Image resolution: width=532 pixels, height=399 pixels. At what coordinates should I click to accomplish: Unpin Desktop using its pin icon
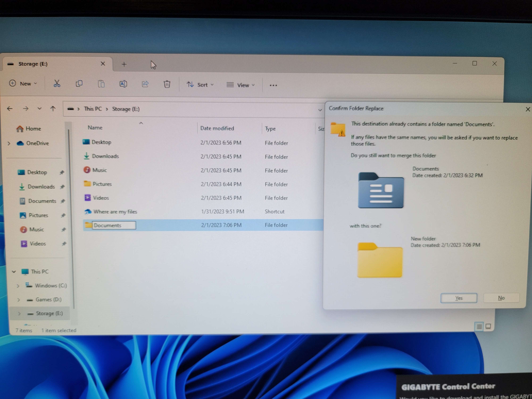[62, 172]
